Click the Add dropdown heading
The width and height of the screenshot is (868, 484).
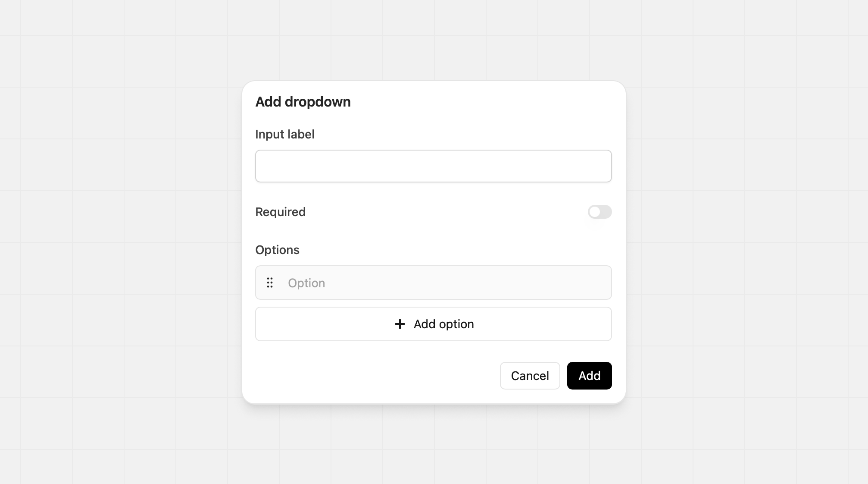click(303, 102)
